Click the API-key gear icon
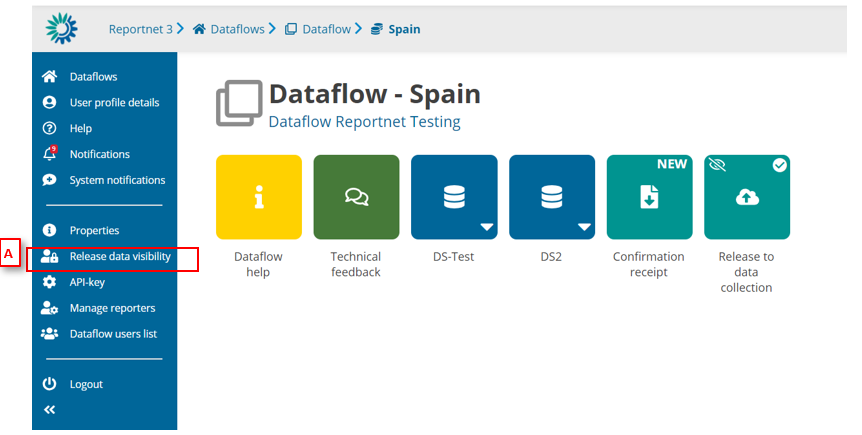Image resolution: width=862 pixels, height=435 pixels. [x=49, y=282]
